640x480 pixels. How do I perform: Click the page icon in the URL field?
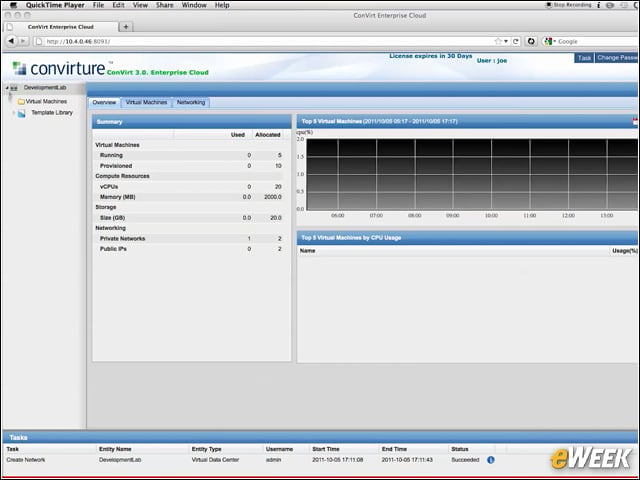(38, 41)
